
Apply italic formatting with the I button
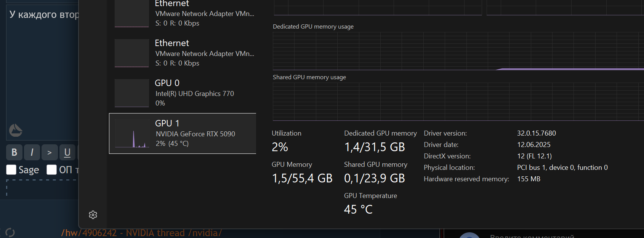pos(32,152)
